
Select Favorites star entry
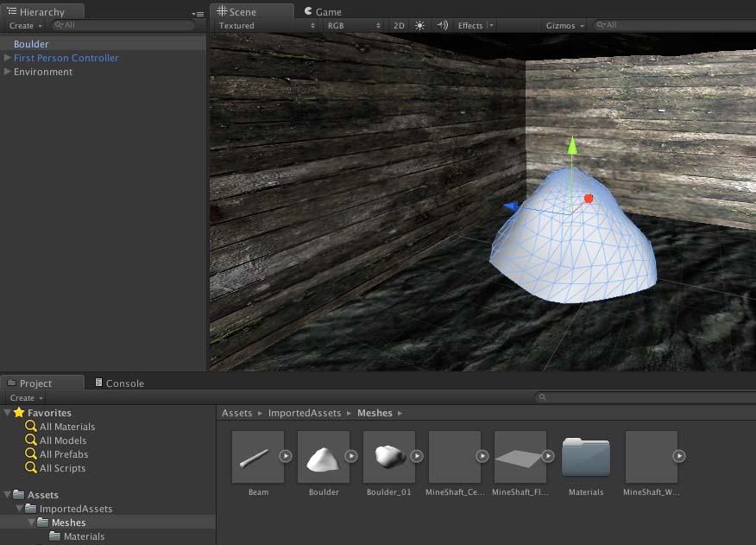tap(43, 413)
